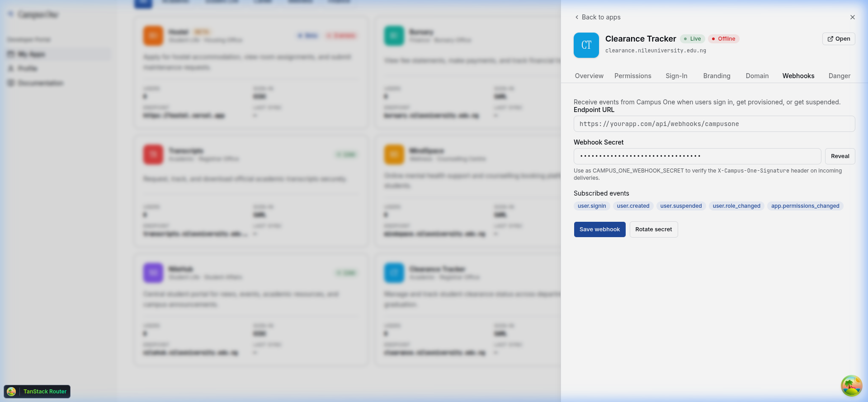Rotate the webhook secret
868x402 pixels.
pos(653,229)
